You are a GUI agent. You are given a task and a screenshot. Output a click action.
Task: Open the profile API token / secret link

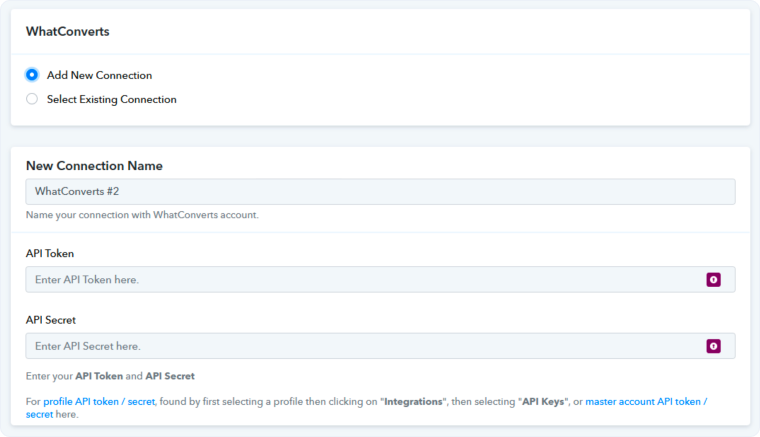click(99, 402)
